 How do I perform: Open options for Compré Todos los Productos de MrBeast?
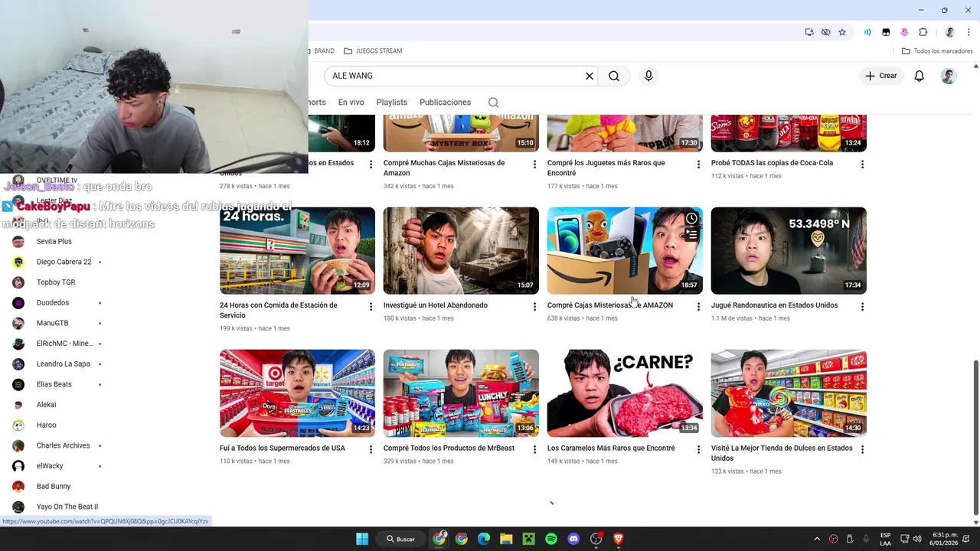point(534,450)
